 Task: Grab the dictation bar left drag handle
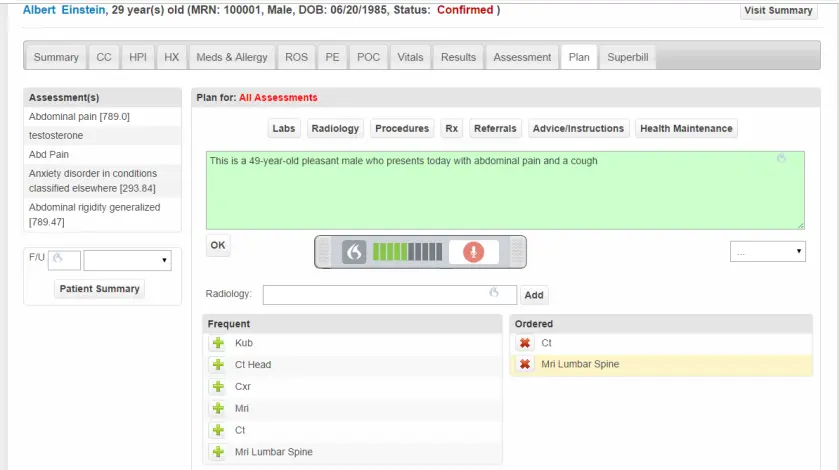point(323,252)
